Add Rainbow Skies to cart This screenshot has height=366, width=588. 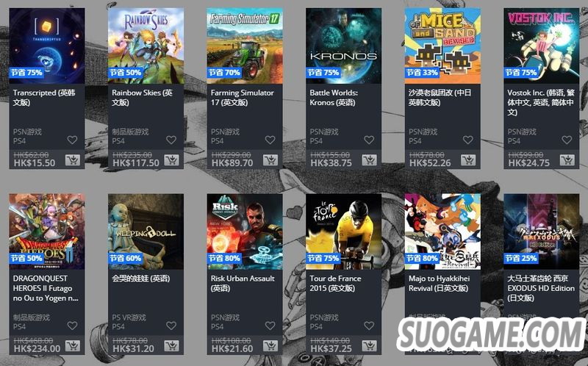[x=172, y=160]
